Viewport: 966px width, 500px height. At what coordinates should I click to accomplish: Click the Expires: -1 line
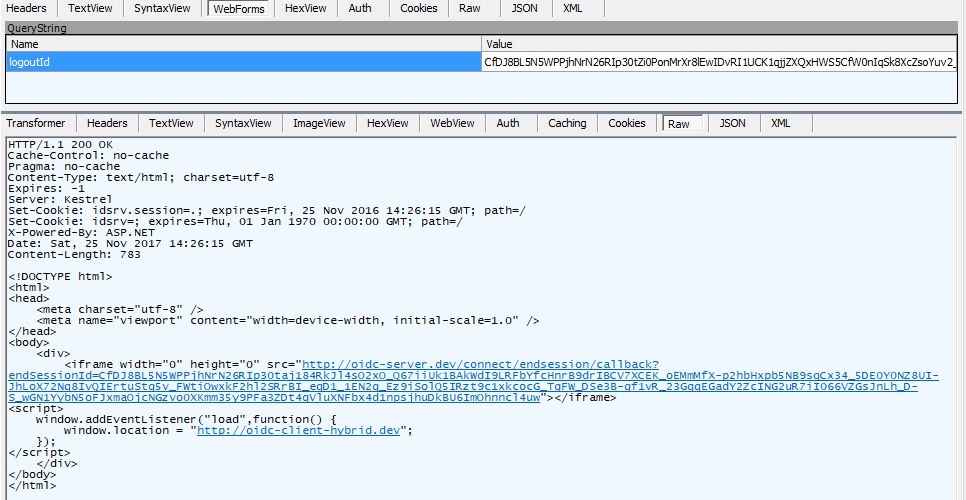point(46,188)
